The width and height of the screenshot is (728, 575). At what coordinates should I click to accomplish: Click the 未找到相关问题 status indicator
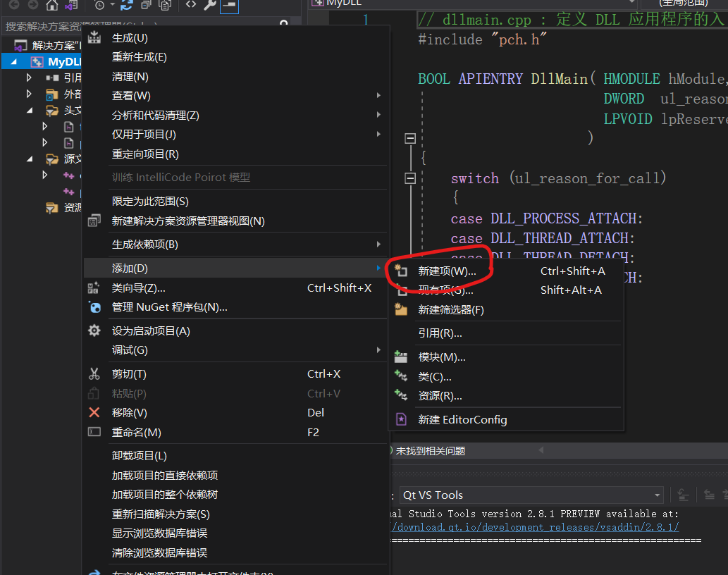point(430,451)
